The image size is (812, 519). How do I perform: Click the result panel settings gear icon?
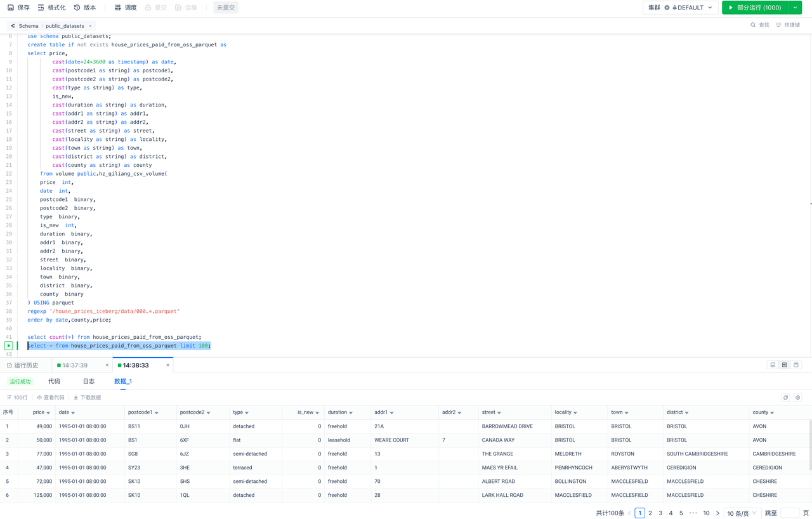(797, 398)
